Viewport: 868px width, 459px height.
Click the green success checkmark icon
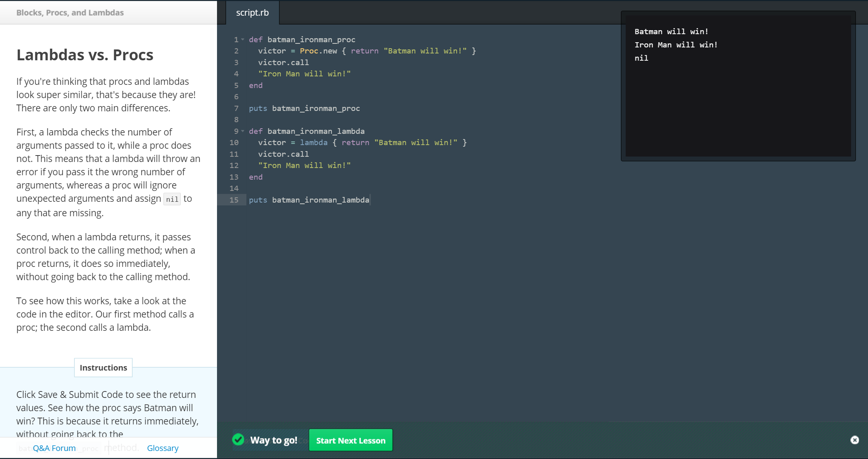point(238,440)
